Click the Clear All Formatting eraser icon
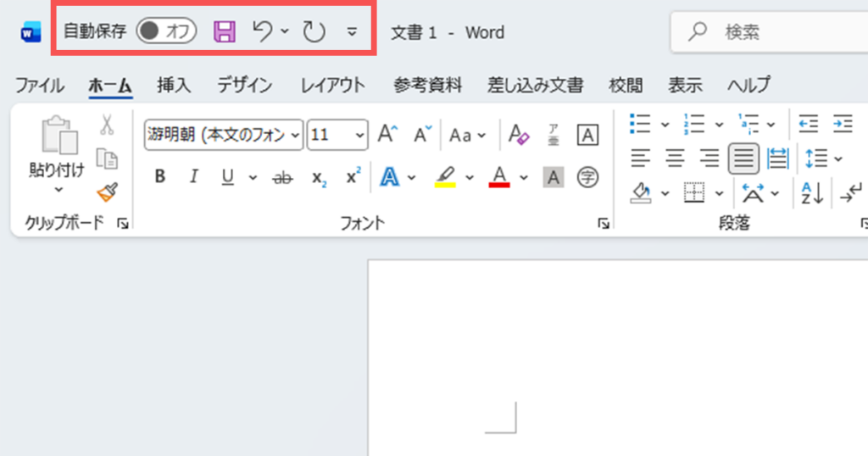 (x=519, y=135)
